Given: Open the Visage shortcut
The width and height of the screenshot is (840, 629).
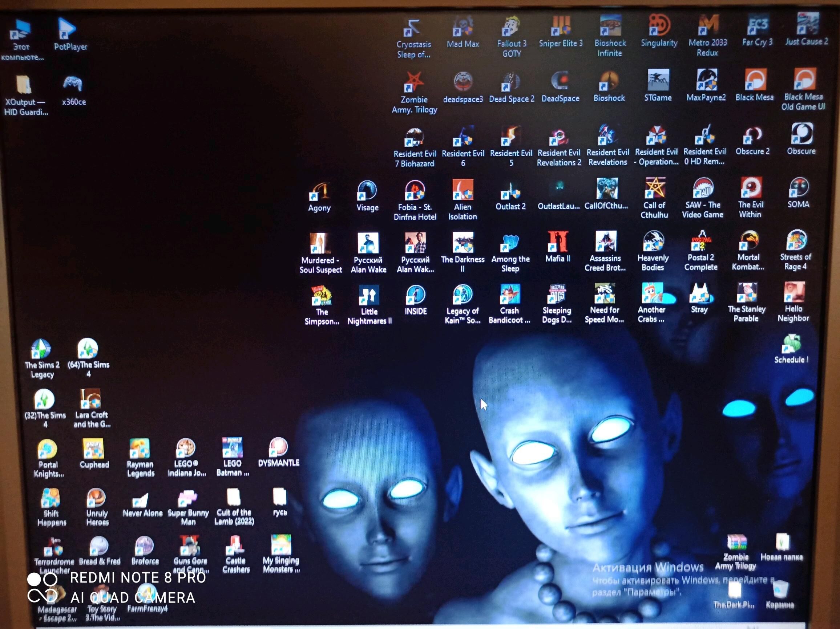Looking at the screenshot, I should [x=367, y=191].
